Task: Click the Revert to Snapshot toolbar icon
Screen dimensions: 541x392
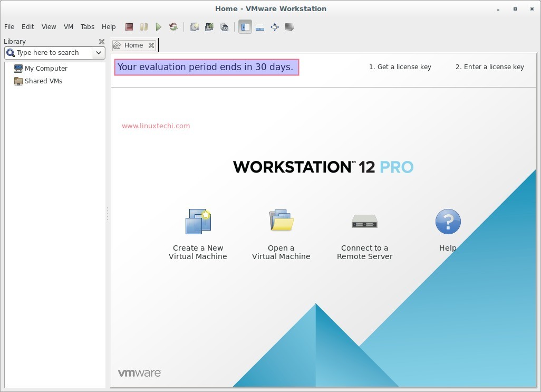Action: [x=209, y=27]
